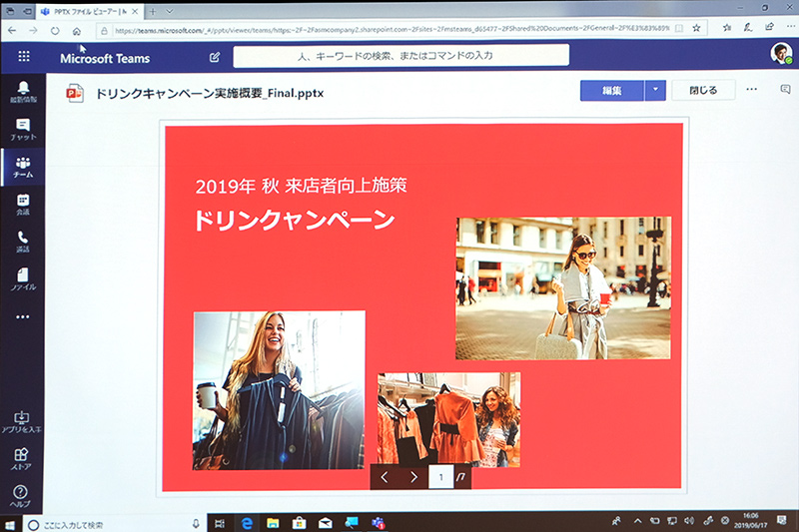Screen dimensions: 799x532
Task: Click the browser forward arrow
Action: (x=33, y=31)
